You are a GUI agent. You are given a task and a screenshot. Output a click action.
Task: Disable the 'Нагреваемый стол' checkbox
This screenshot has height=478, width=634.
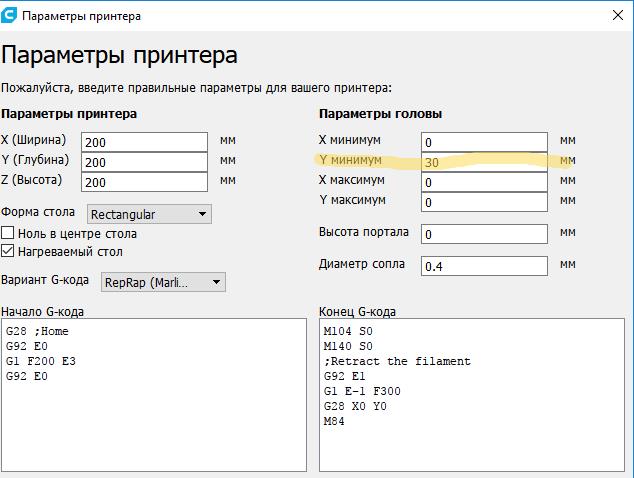(x=8, y=251)
